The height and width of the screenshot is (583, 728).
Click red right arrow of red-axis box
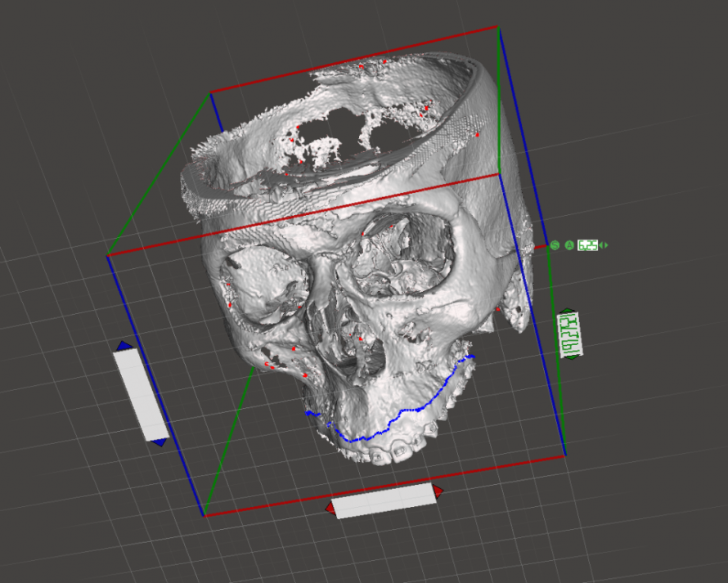click(438, 491)
